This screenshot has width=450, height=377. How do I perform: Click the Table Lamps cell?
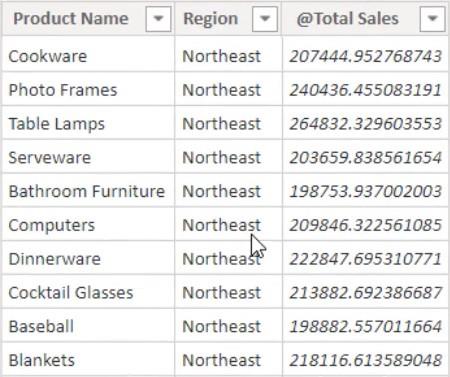[88, 124]
